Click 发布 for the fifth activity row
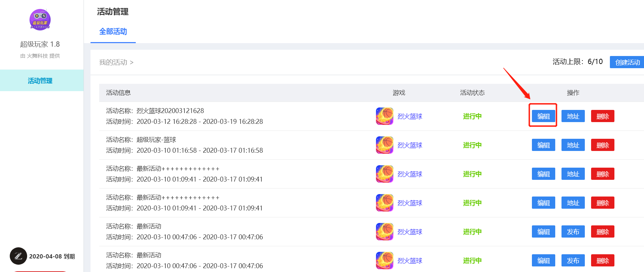Screen dimensions: 644x272 (573, 232)
